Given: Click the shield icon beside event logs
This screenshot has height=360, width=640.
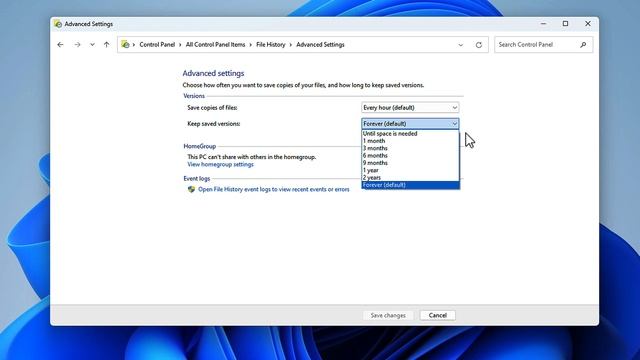Looking at the screenshot, I should coord(191,189).
